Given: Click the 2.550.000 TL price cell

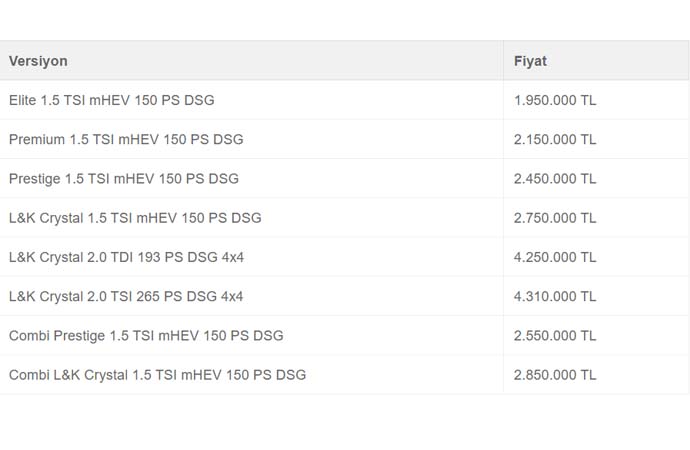Looking at the screenshot, I should [596, 336].
